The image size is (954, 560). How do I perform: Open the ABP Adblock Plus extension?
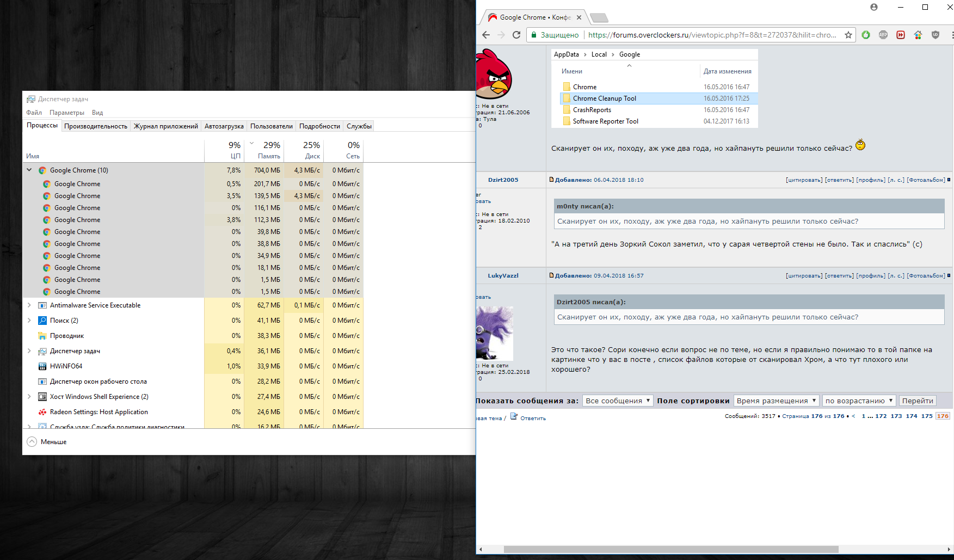(x=883, y=35)
